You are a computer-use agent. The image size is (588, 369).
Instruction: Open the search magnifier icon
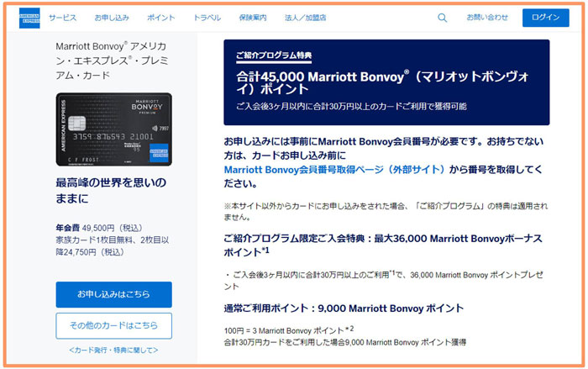click(442, 18)
